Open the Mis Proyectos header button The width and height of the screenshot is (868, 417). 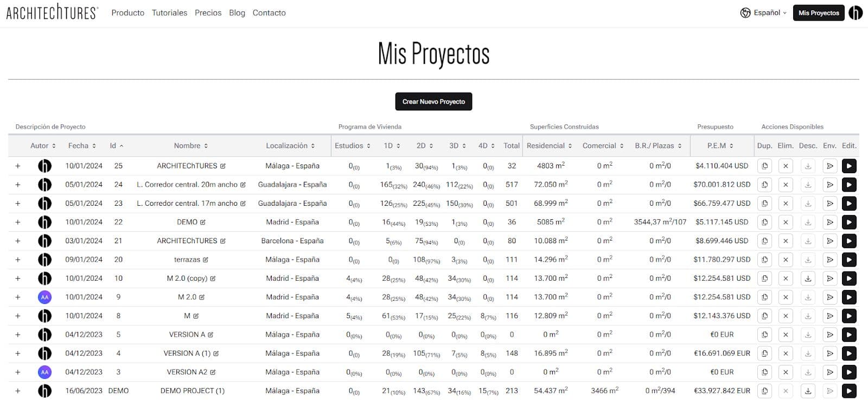(818, 12)
